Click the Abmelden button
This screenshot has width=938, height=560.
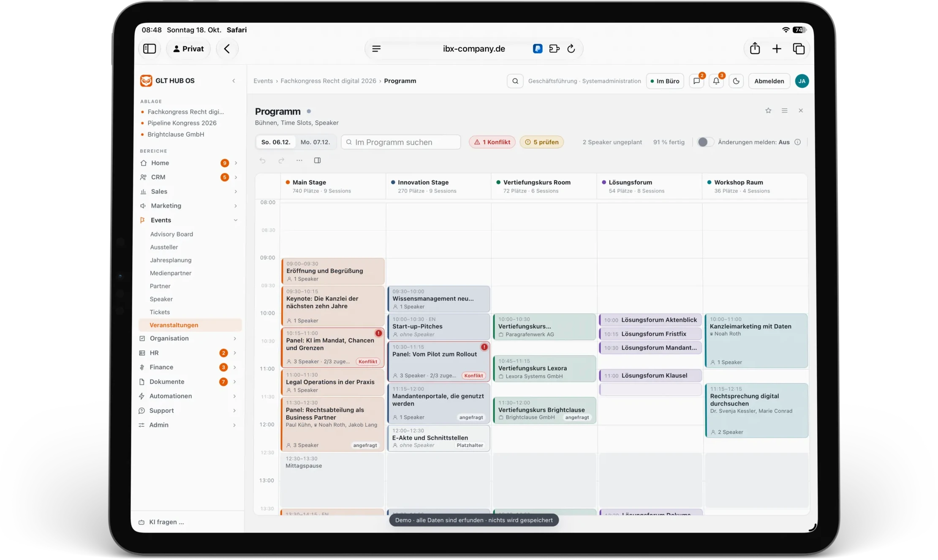pyautogui.click(x=769, y=81)
